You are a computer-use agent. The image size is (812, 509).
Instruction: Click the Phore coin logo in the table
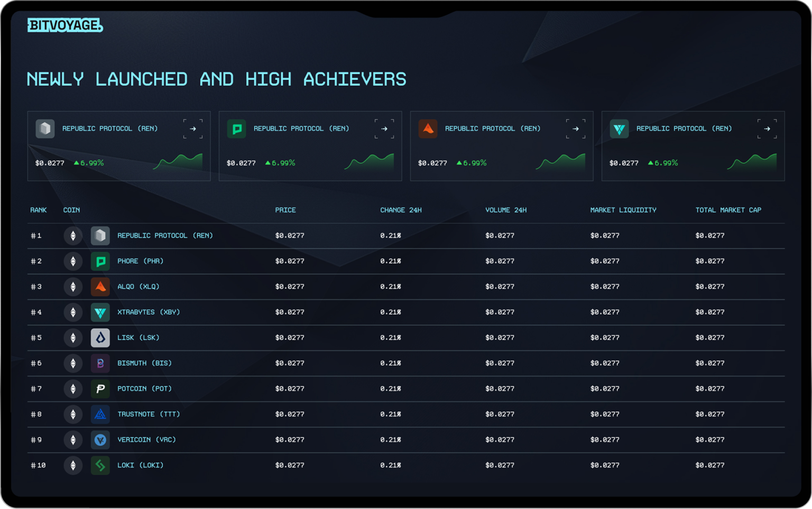100,261
